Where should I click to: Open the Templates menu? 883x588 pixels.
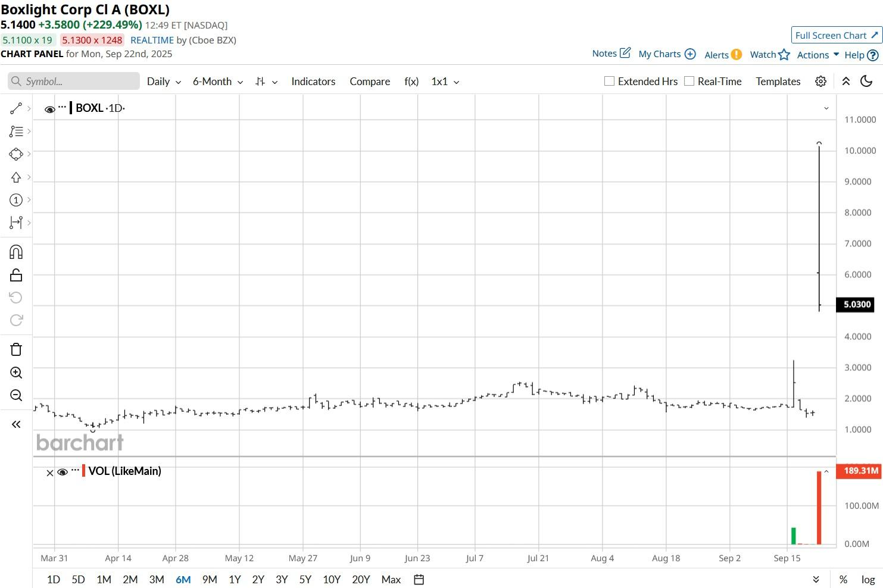(778, 82)
